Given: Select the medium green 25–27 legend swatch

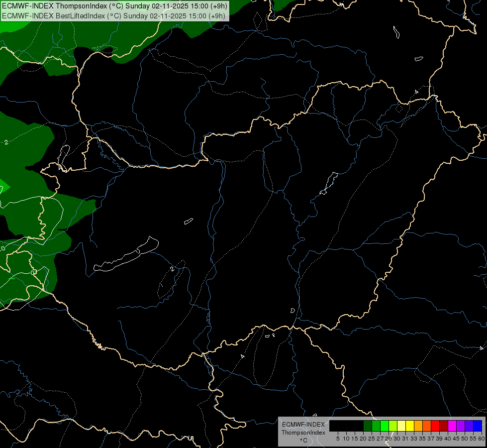Looking at the screenshot, I should pyautogui.click(x=376, y=426).
